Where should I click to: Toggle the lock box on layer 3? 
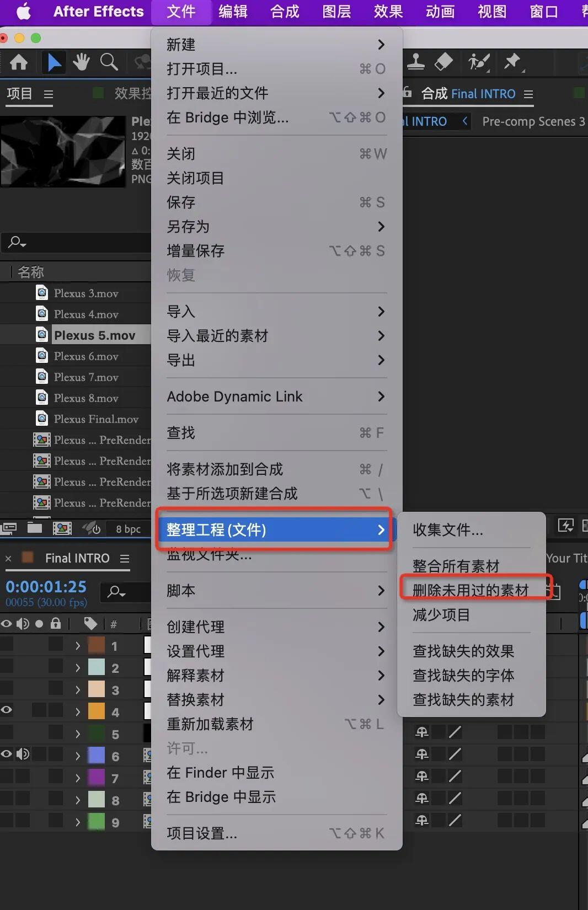pos(56,688)
